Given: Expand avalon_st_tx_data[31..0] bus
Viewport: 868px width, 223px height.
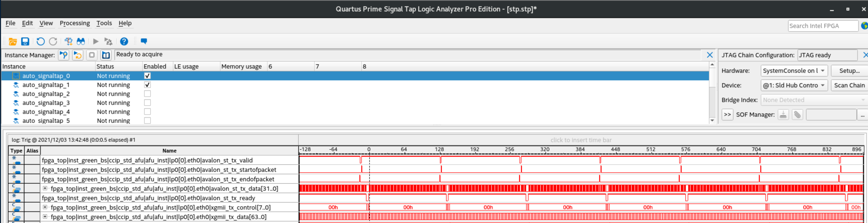Looking at the screenshot, I should (x=45, y=188).
